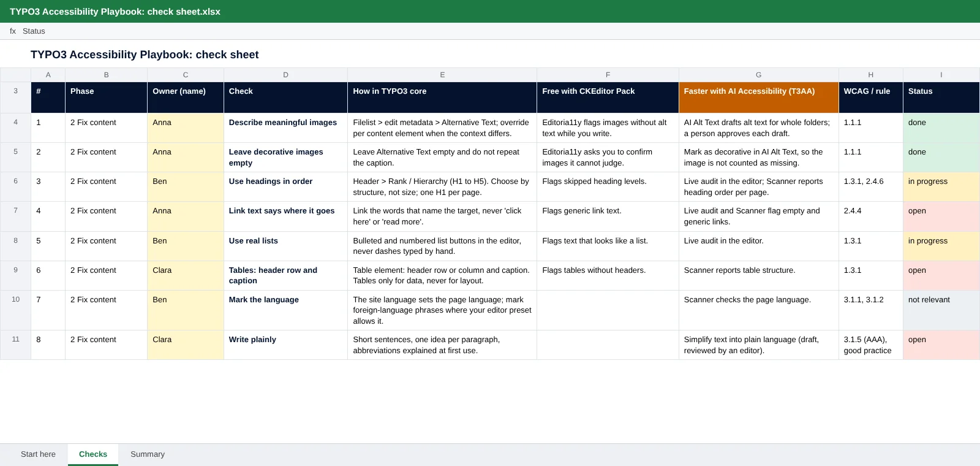
Task: Click the 'WCAG / rule' header cell
Action: pyautogui.click(x=871, y=97)
